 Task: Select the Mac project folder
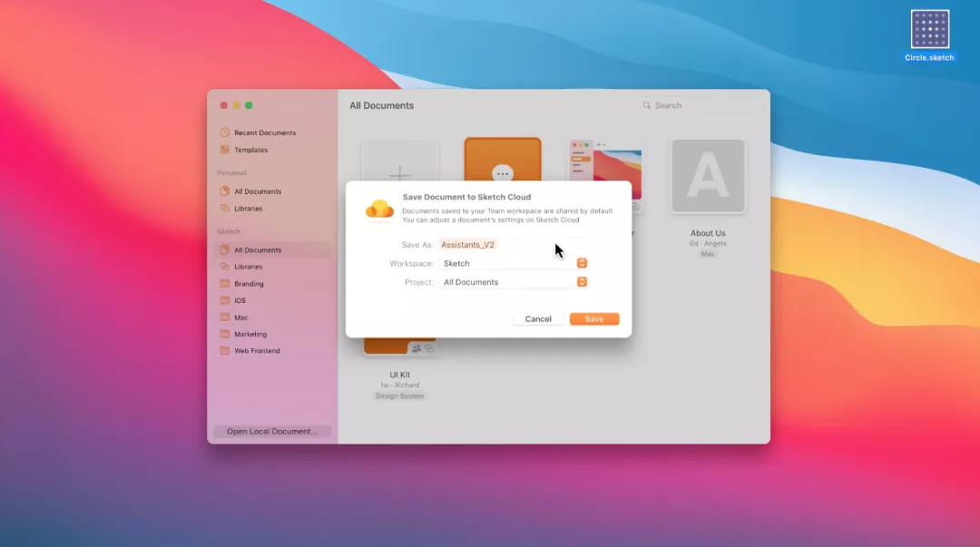tap(240, 317)
